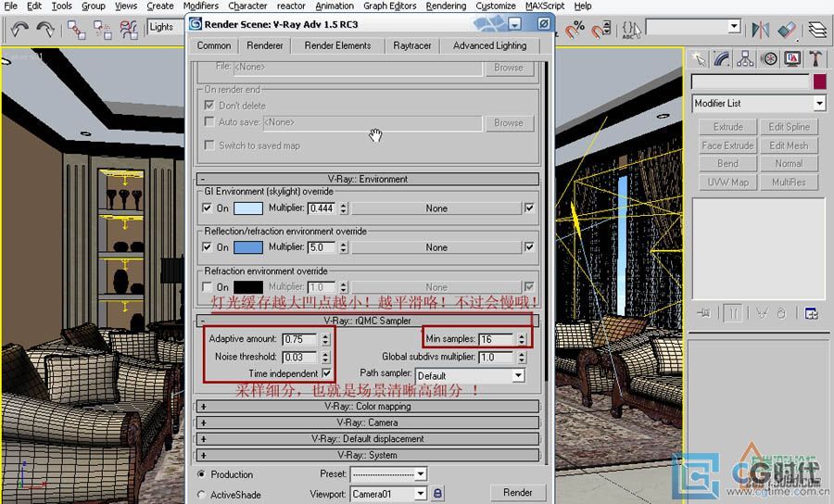Image resolution: width=834 pixels, height=504 pixels.
Task: Enable Refraction environment override On checkbox
Action: pyautogui.click(x=208, y=286)
